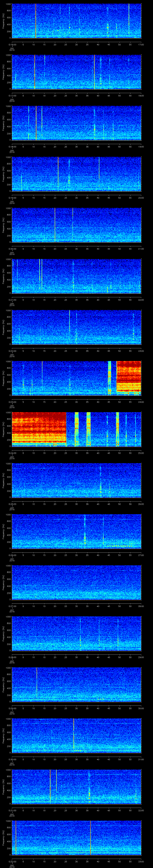The height and width of the screenshot is (868, 153).
Task: Click the spectrogram panel starting at 0:28:00
Action: pyautogui.click(x=76, y=633)
